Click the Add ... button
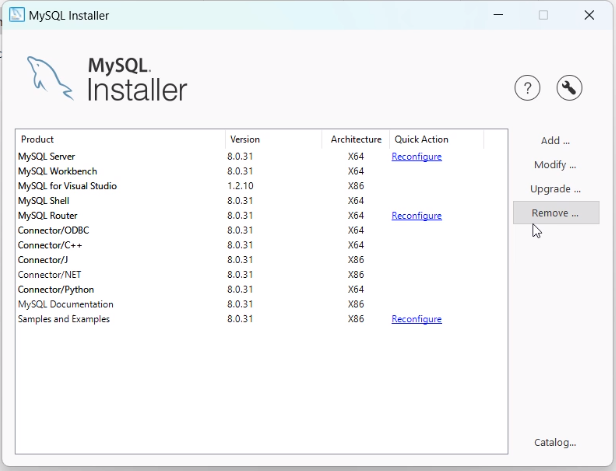 (x=556, y=141)
